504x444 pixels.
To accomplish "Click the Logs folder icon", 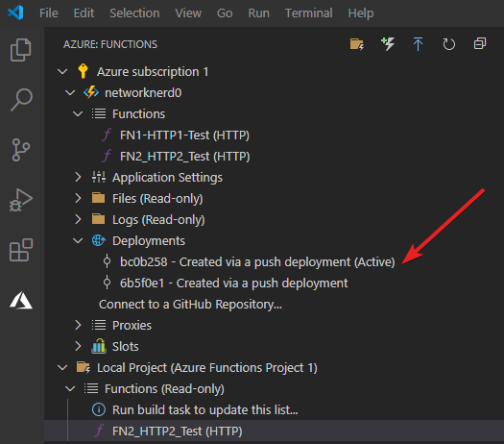I will coord(98,219).
